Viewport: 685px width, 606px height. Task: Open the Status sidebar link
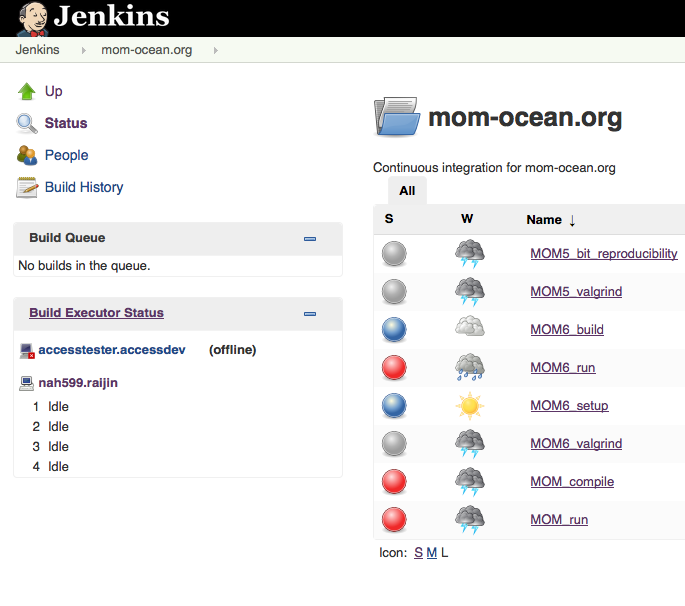tap(66, 123)
